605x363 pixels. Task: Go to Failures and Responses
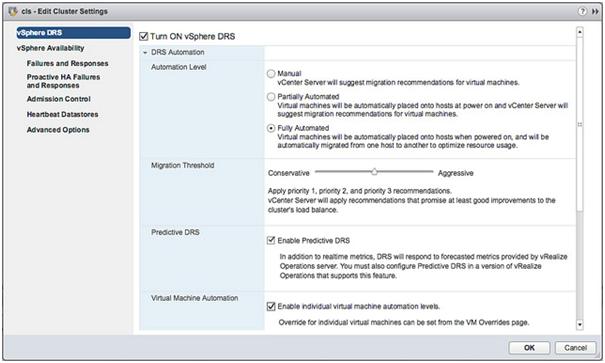click(68, 63)
